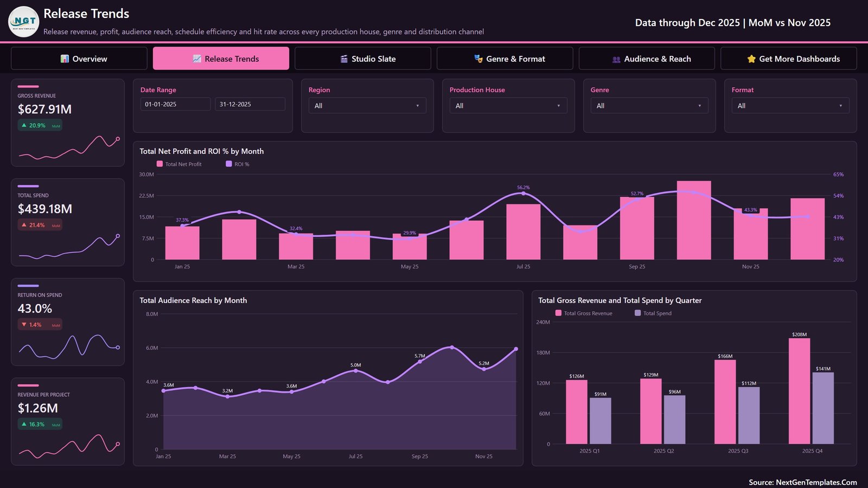The image size is (868, 488).
Task: Click the Data through Dec 2025 header text
Action: 733,23
